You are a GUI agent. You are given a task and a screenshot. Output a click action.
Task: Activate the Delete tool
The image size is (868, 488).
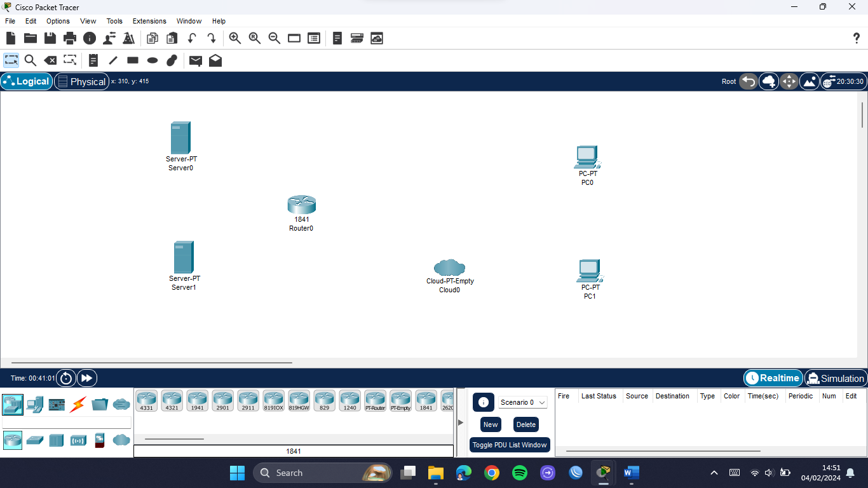[x=50, y=60]
